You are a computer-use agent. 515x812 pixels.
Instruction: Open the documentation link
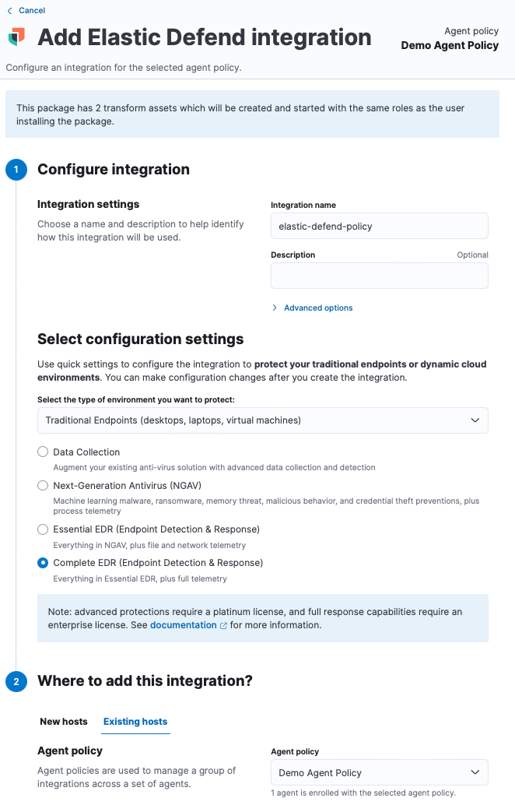click(x=183, y=625)
